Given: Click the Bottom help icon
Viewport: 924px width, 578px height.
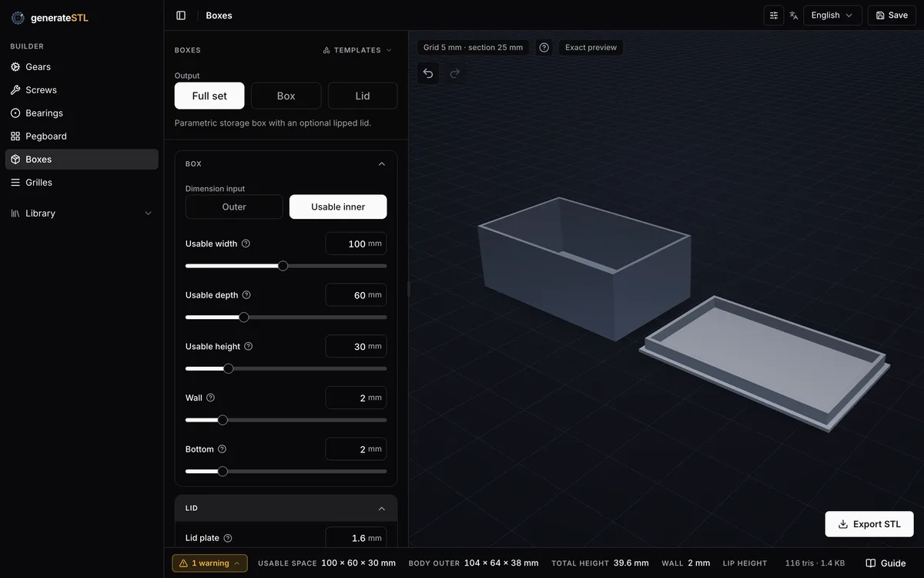Looking at the screenshot, I should click(x=222, y=449).
